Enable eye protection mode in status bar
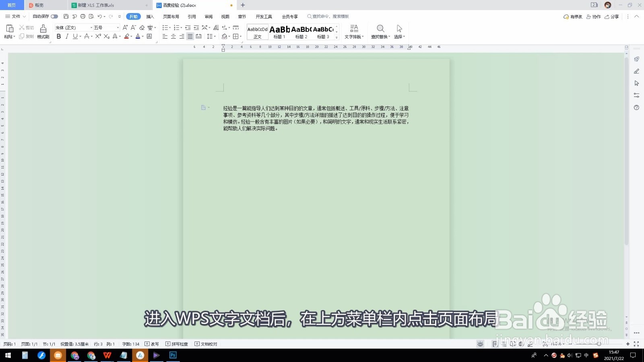The height and width of the screenshot is (362, 644). click(481, 344)
